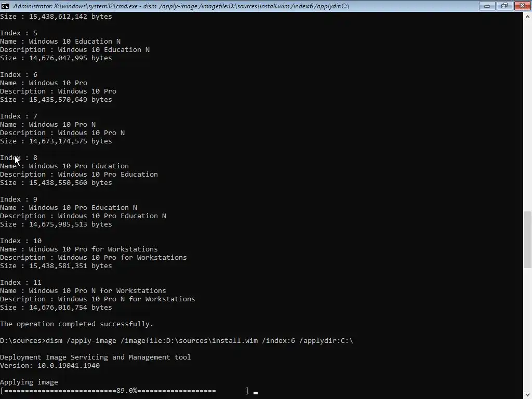This screenshot has height=399, width=532.
Task: Click 'Description : Windows 10 Pro Education' line
Action: click(x=79, y=175)
